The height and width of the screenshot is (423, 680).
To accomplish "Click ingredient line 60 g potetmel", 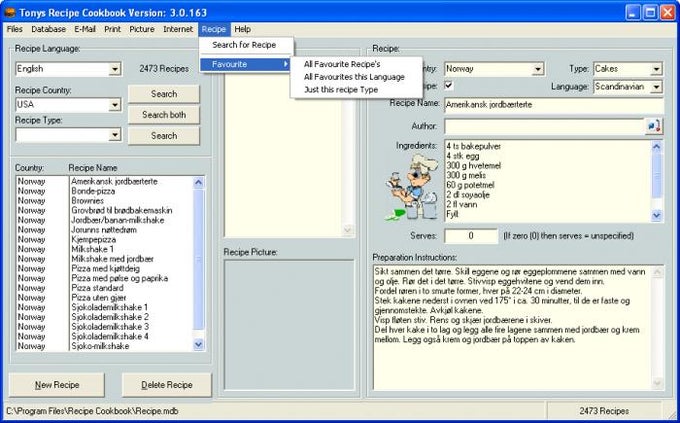I will [x=470, y=185].
